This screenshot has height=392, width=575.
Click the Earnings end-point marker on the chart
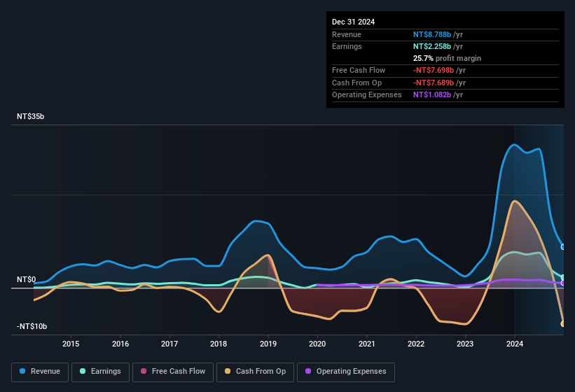(563, 277)
